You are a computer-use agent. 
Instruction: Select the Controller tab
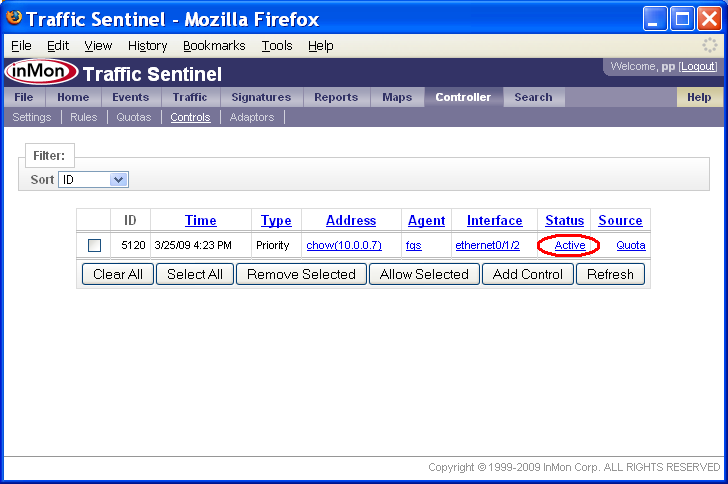463,97
